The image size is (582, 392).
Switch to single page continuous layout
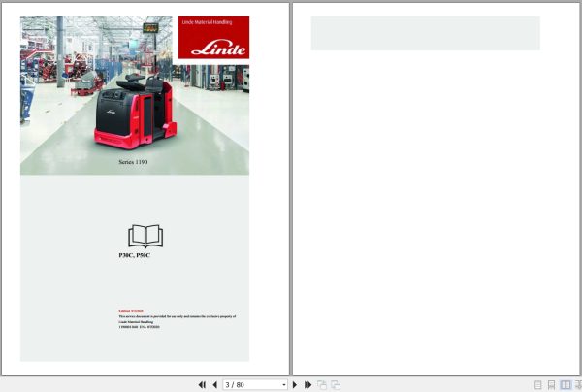[551, 385]
